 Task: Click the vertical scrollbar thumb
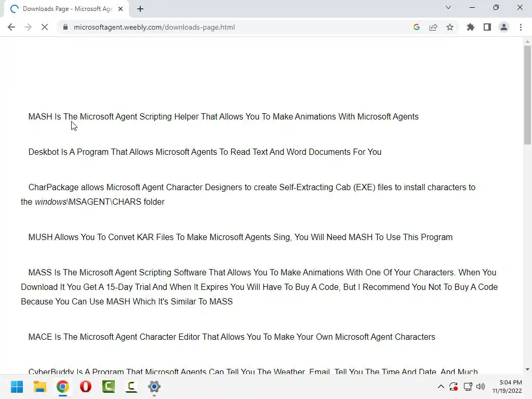(x=527, y=95)
